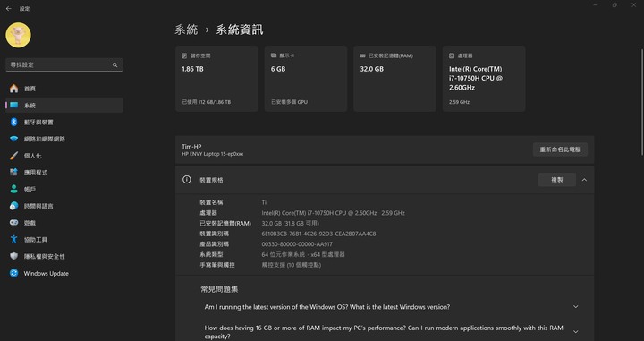Click the 系統 breadcrumb link

186,30
